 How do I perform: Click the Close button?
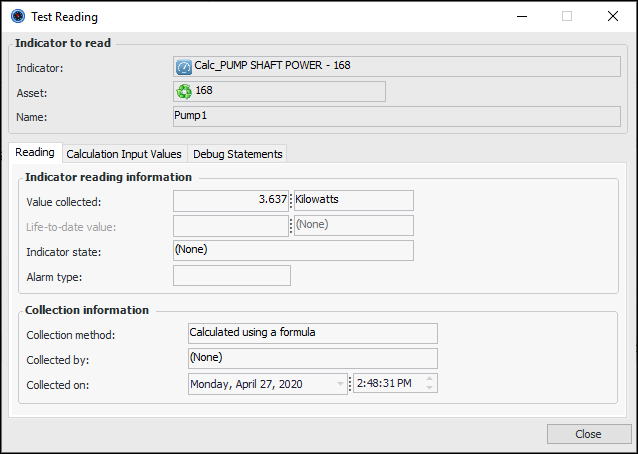[588, 434]
